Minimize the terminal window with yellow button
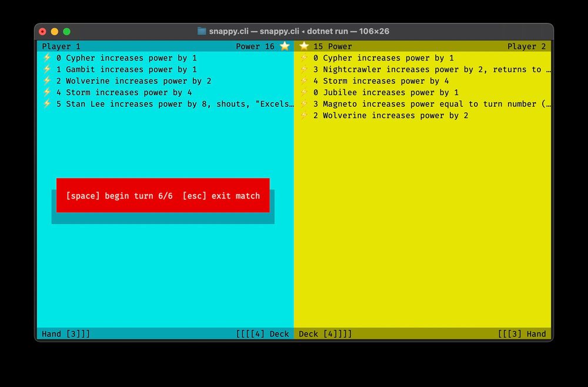Viewport: 588px width, 387px height. (x=55, y=32)
